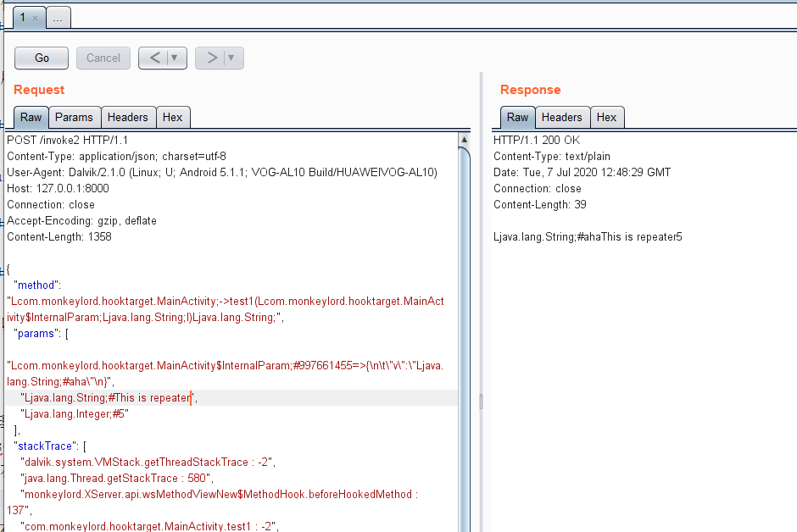Click the POST /invoke2 HTTP/1.1 request line
Image resolution: width=797 pixels, height=532 pixels.
click(x=68, y=140)
